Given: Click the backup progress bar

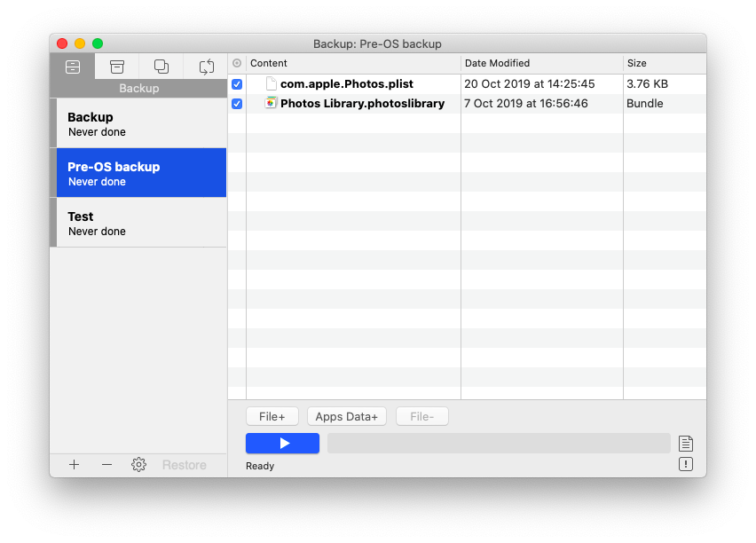Looking at the screenshot, I should click(x=499, y=443).
